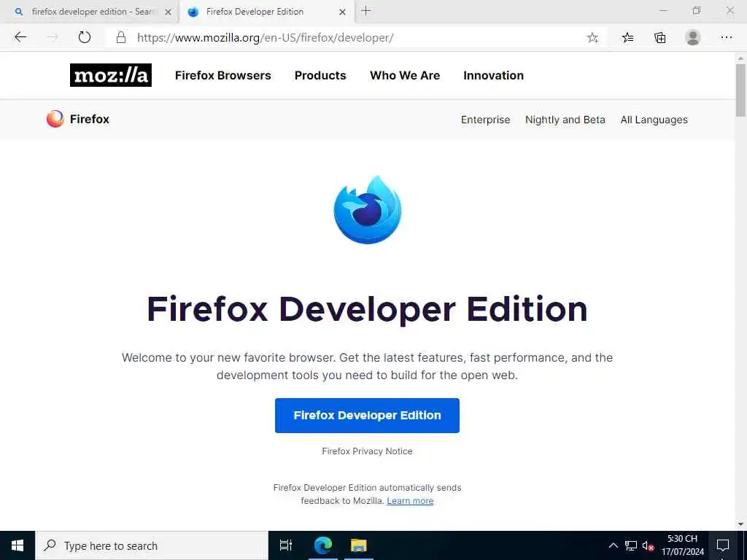
Task: Reload the page with the refresh icon
Action: 85,37
